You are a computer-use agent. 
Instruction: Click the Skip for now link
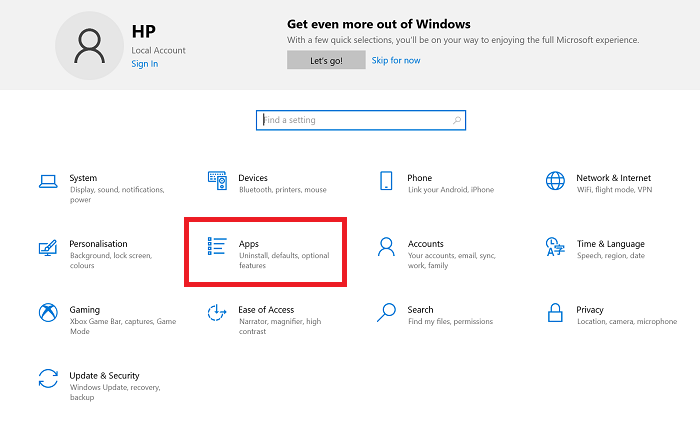(396, 60)
